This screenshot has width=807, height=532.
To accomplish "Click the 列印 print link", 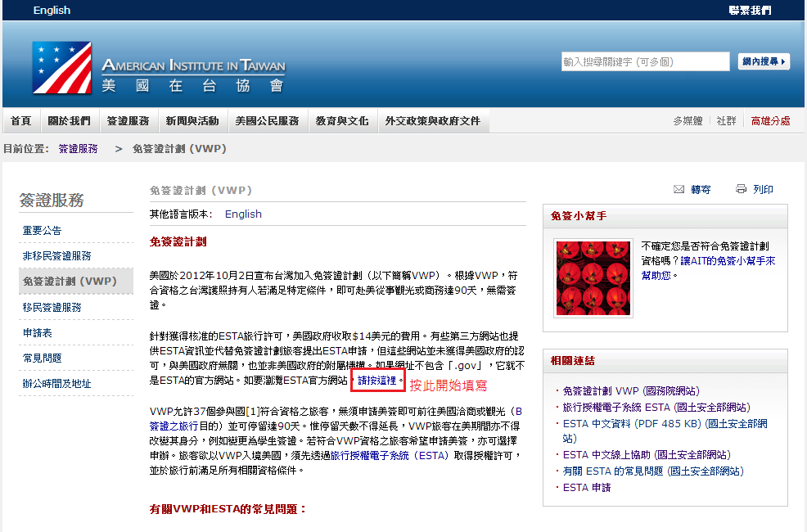I will tap(763, 189).
